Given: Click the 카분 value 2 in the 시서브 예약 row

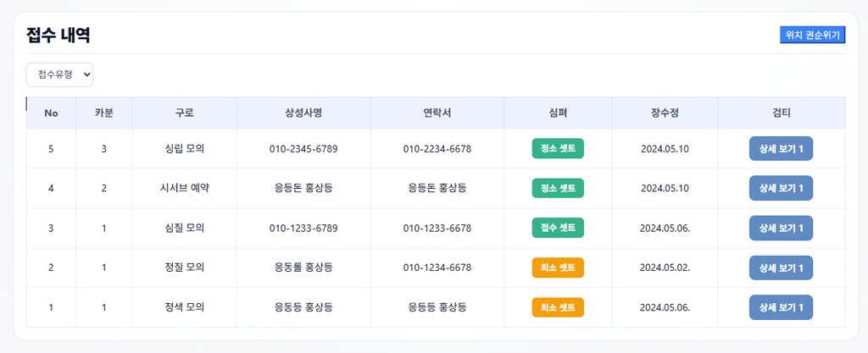Looking at the screenshot, I should point(104,188).
